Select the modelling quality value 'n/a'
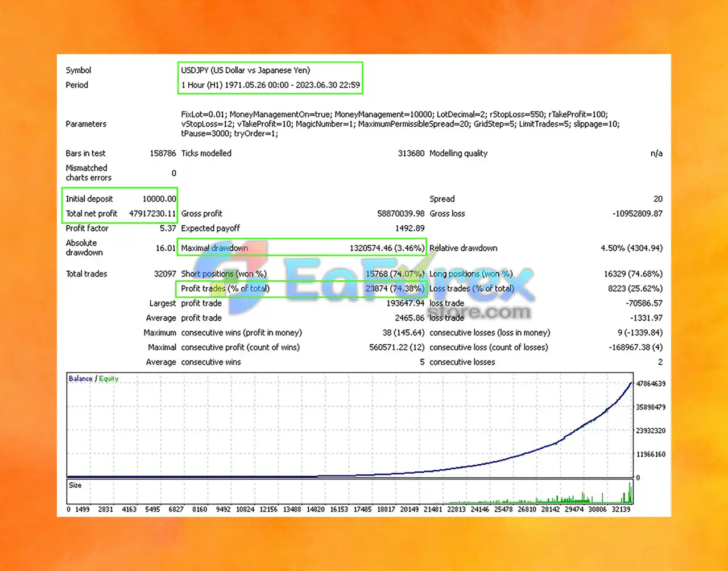 (x=656, y=154)
